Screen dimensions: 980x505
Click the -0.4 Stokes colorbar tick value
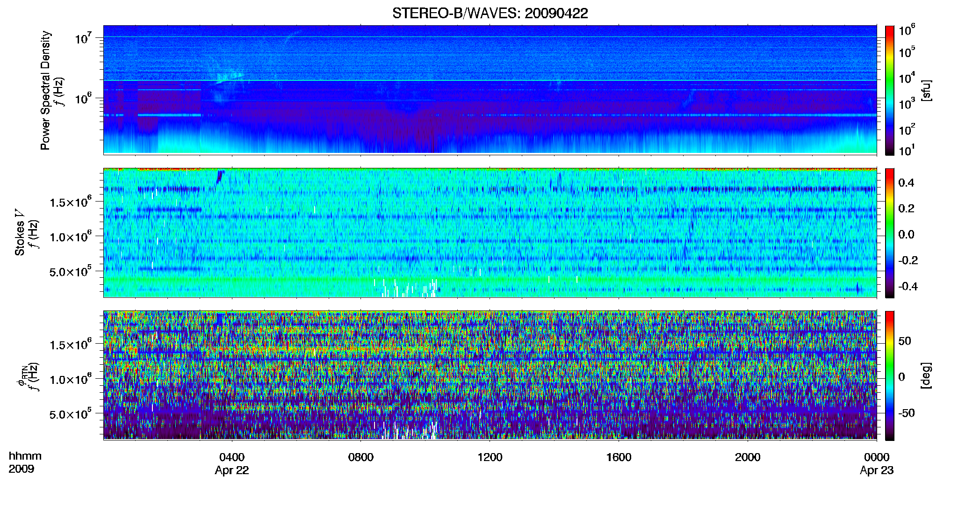click(x=908, y=286)
